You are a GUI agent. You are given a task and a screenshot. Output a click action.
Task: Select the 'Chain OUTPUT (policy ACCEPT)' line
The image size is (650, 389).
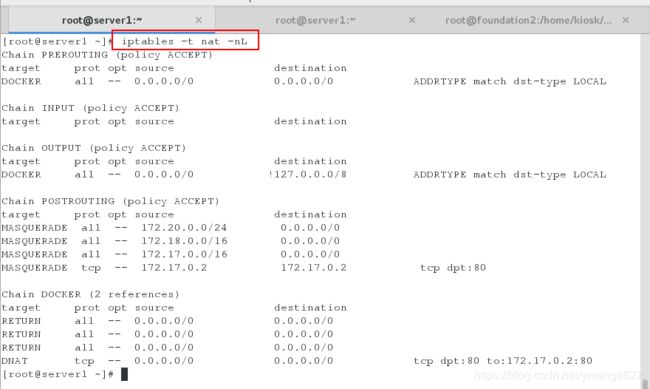94,148
